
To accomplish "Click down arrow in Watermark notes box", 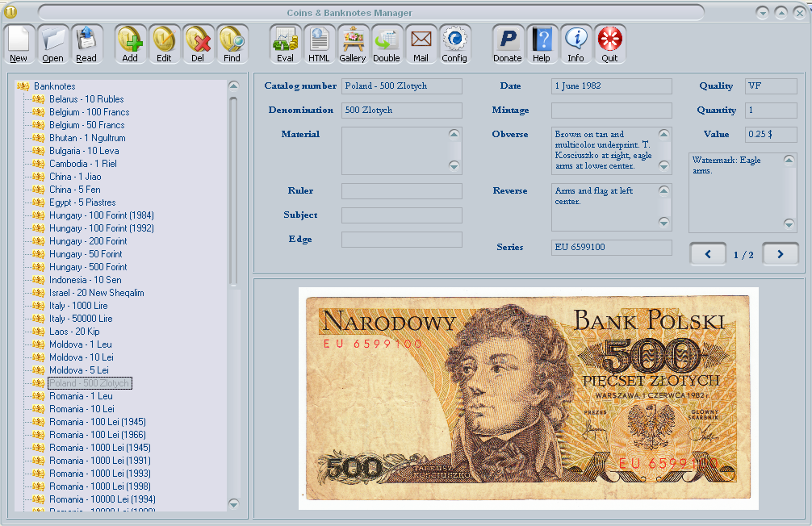I will click(789, 224).
